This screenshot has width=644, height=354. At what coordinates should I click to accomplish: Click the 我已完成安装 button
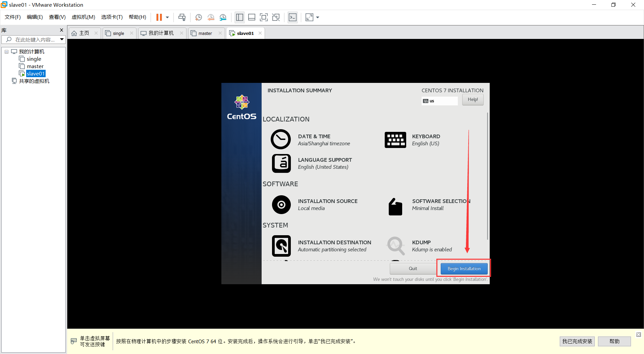click(x=577, y=341)
